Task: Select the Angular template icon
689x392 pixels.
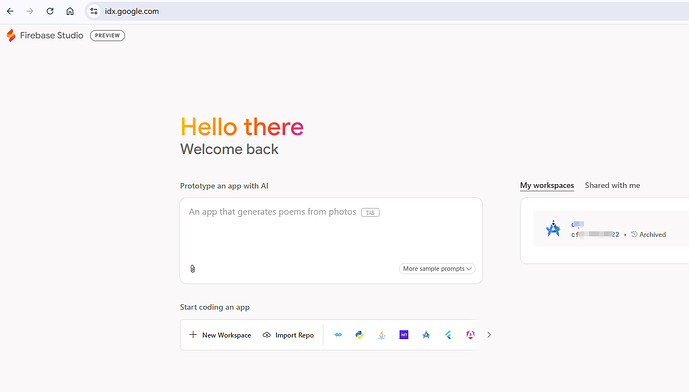Action: [470, 335]
